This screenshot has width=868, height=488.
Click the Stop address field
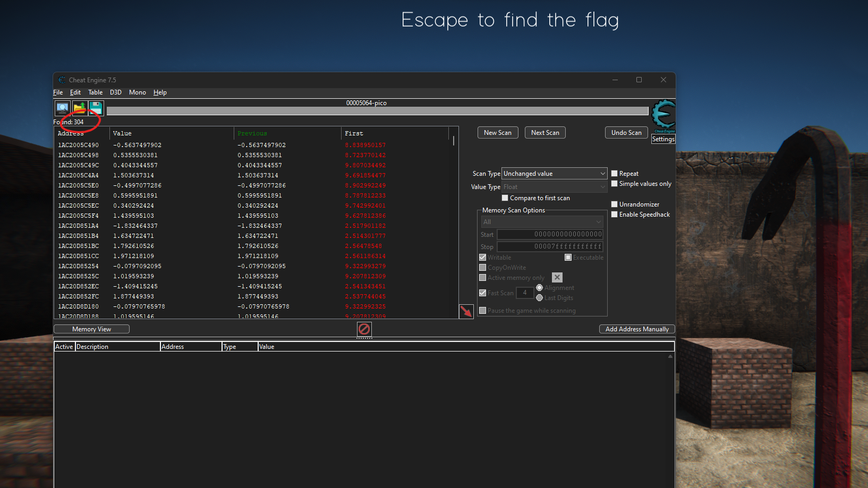(x=550, y=246)
